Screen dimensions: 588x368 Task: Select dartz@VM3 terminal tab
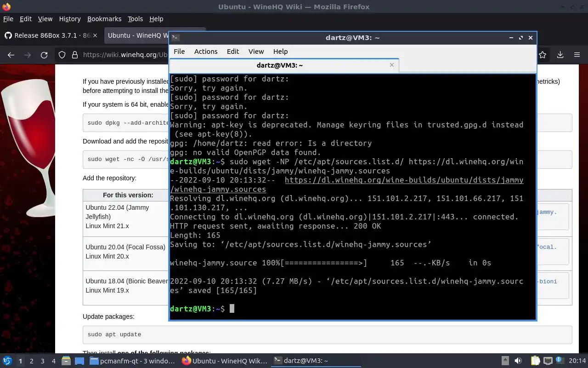pyautogui.click(x=284, y=65)
